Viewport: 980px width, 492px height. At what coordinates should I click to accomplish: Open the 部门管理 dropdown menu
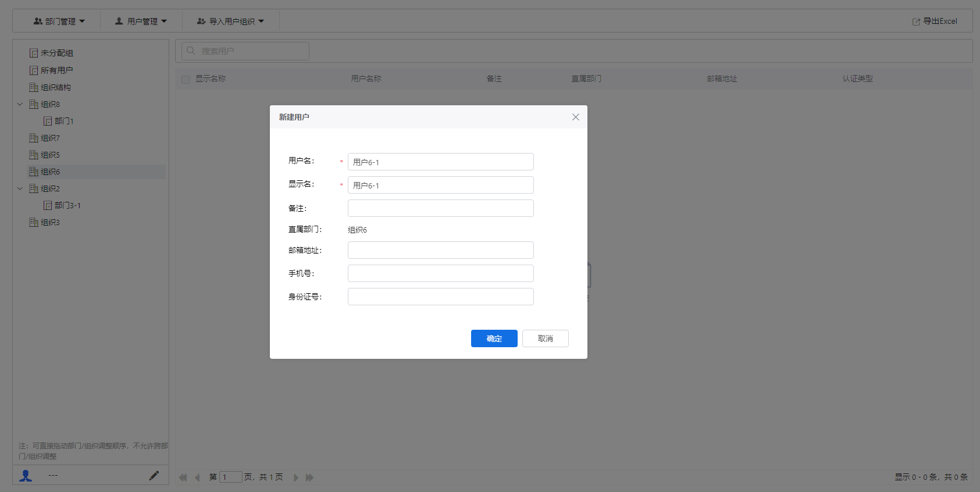pyautogui.click(x=59, y=21)
